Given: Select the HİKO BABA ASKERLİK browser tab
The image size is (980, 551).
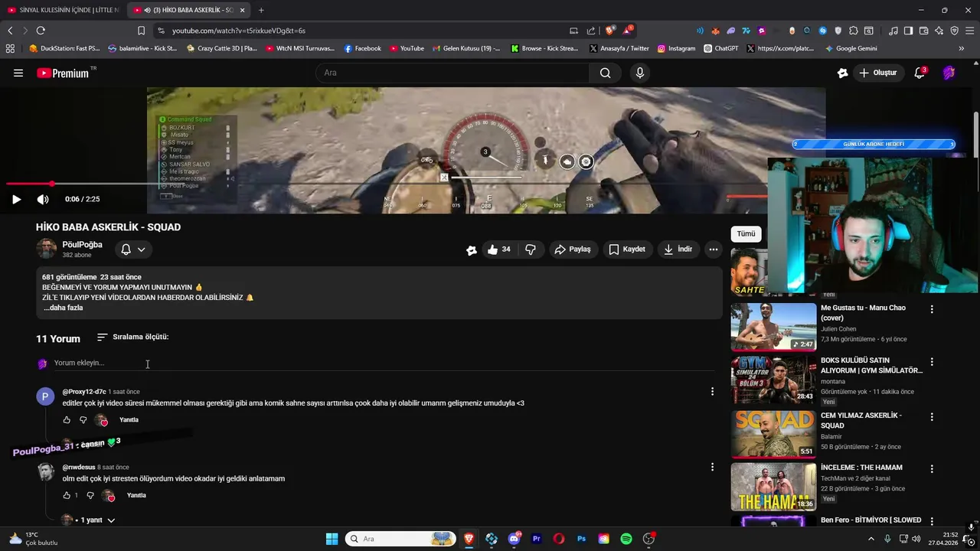Looking at the screenshot, I should [x=188, y=10].
